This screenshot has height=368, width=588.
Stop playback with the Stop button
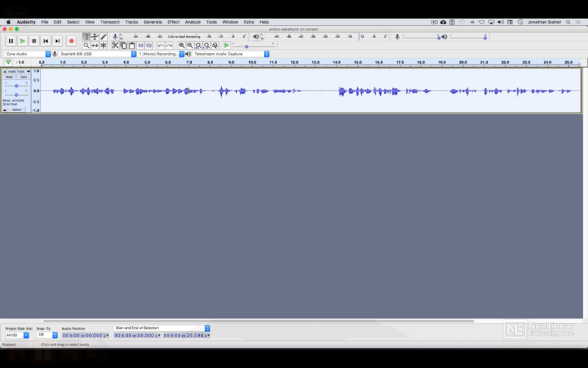tap(34, 41)
